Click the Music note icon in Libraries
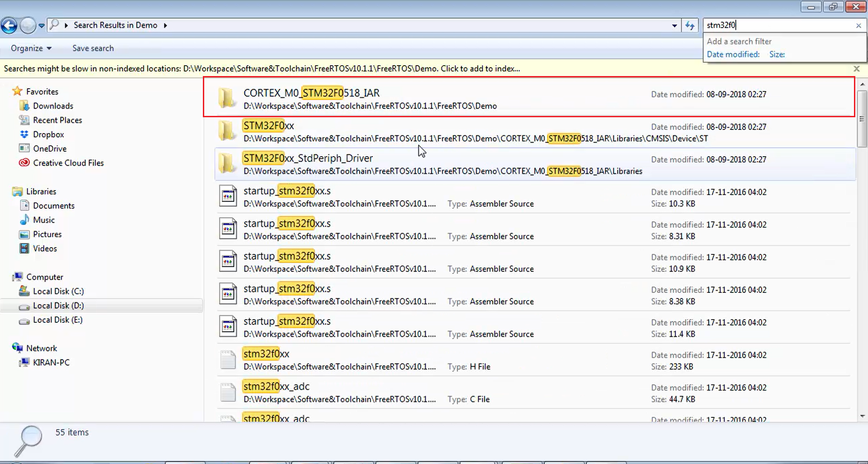The image size is (868, 464). click(x=24, y=220)
